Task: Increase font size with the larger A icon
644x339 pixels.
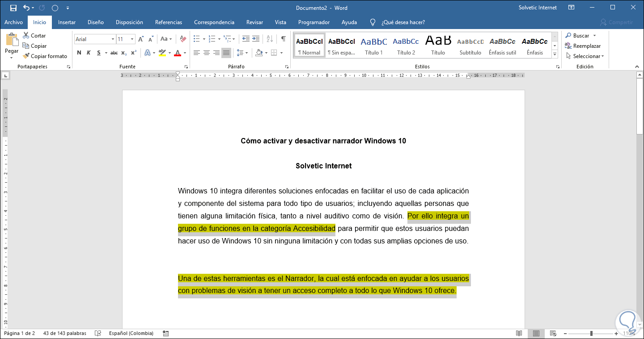Action: point(141,39)
